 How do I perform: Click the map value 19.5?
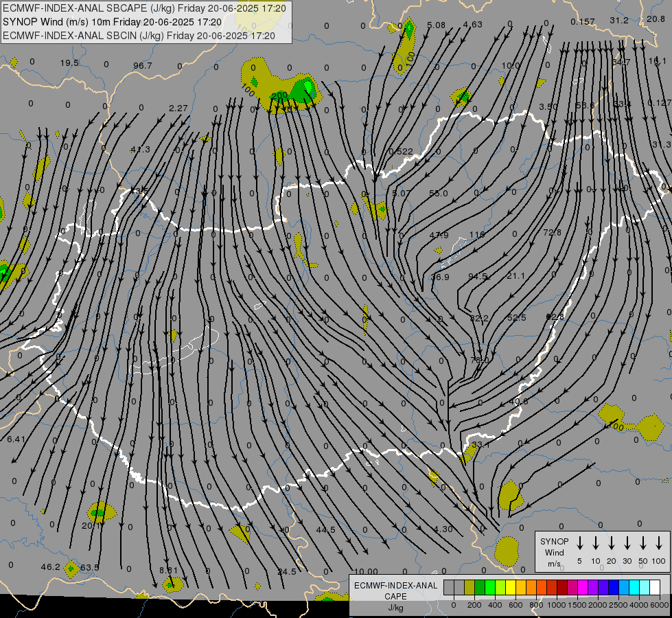[x=69, y=63]
